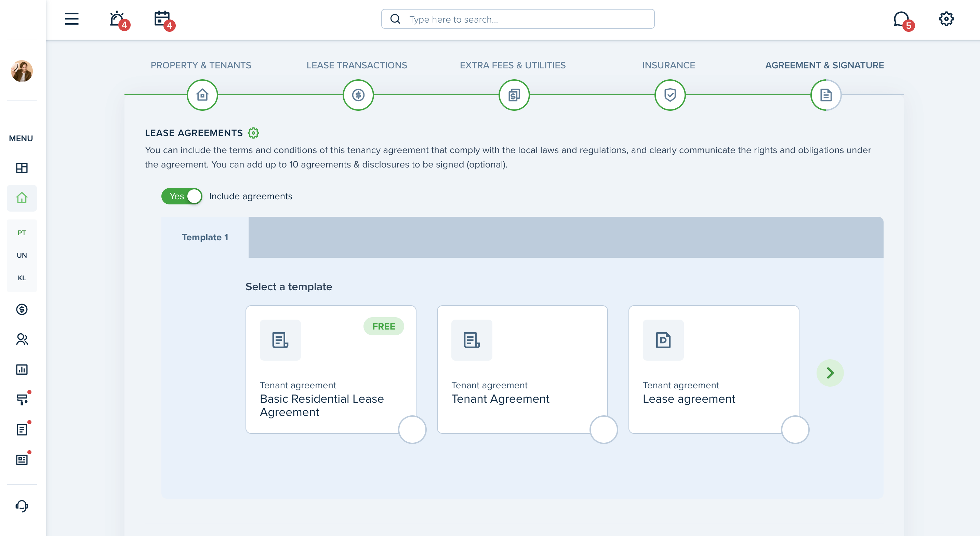The image size is (980, 536).
Task: Select Agreement & Signature step label
Action: click(x=824, y=65)
